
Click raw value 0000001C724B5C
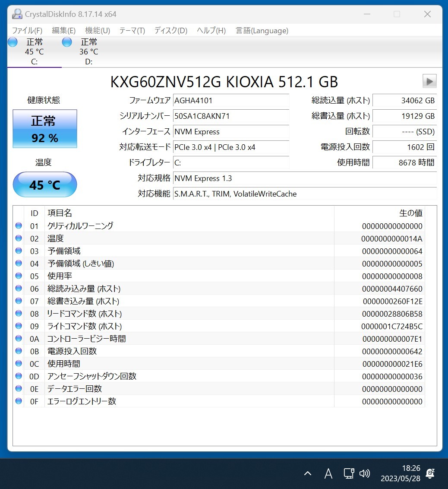pos(391,327)
